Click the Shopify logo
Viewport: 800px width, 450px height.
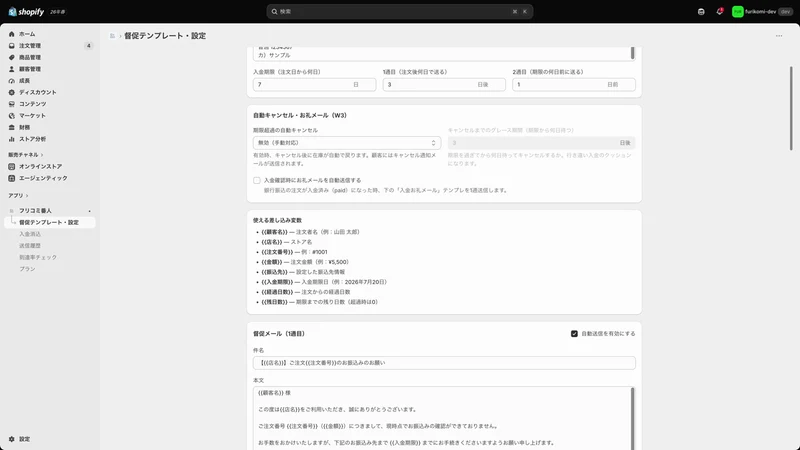tap(26, 12)
